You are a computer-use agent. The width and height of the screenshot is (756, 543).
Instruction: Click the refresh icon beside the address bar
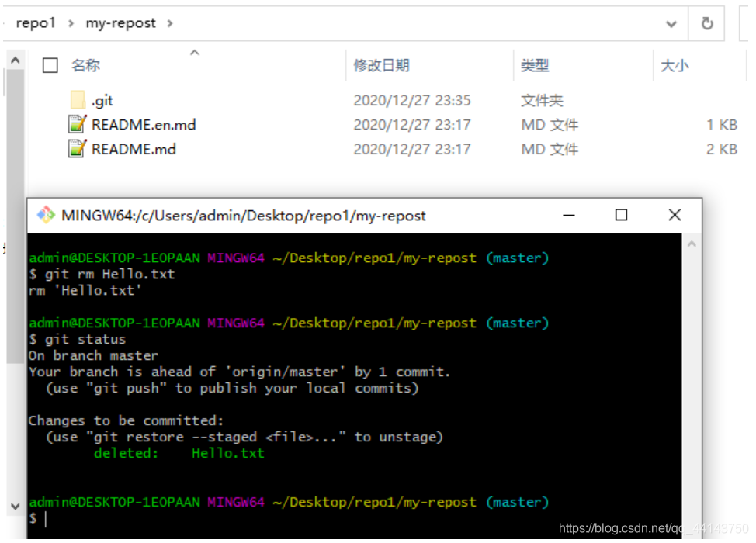coord(707,23)
